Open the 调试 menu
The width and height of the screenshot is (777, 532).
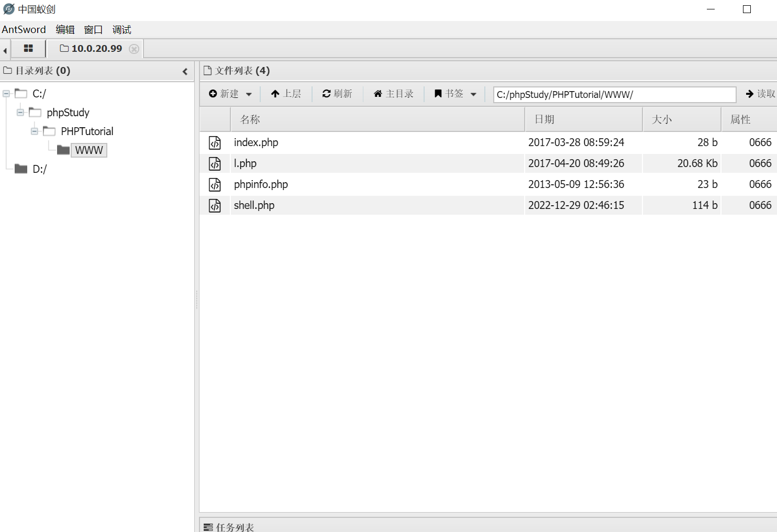[121, 30]
